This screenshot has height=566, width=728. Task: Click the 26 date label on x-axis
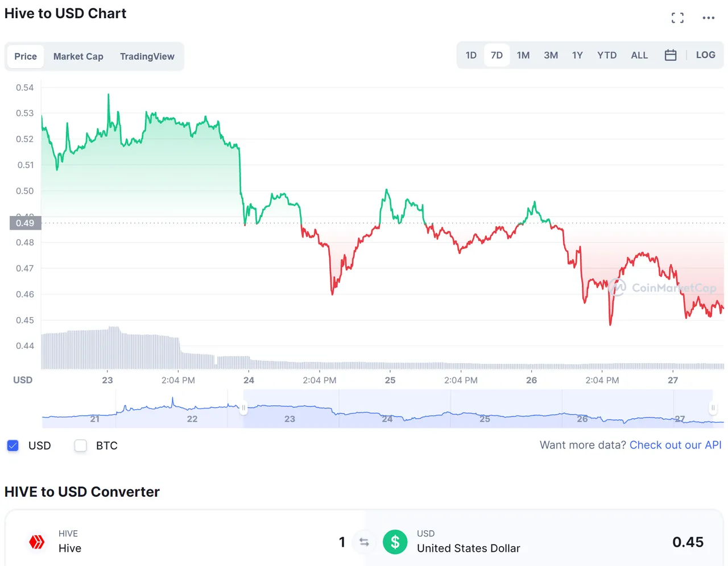click(531, 380)
